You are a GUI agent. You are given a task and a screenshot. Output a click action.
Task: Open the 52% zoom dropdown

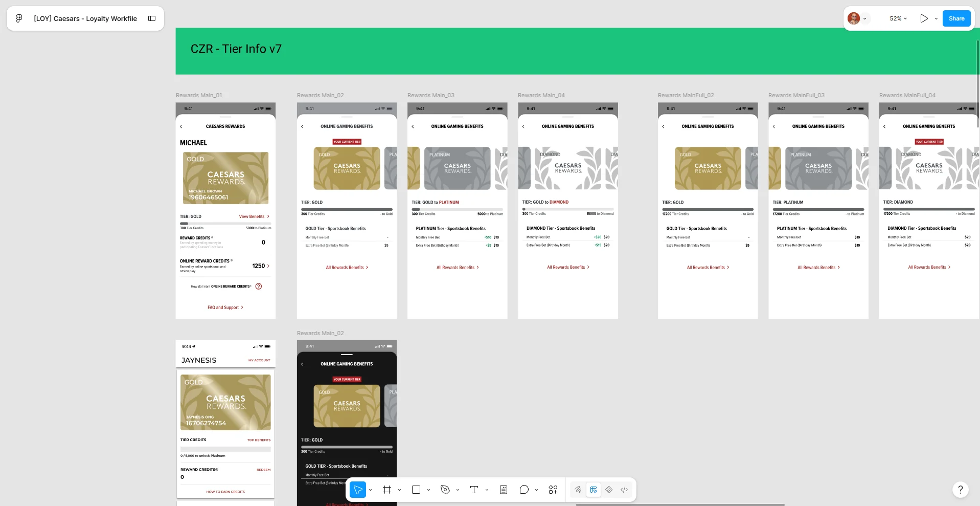[898, 18]
